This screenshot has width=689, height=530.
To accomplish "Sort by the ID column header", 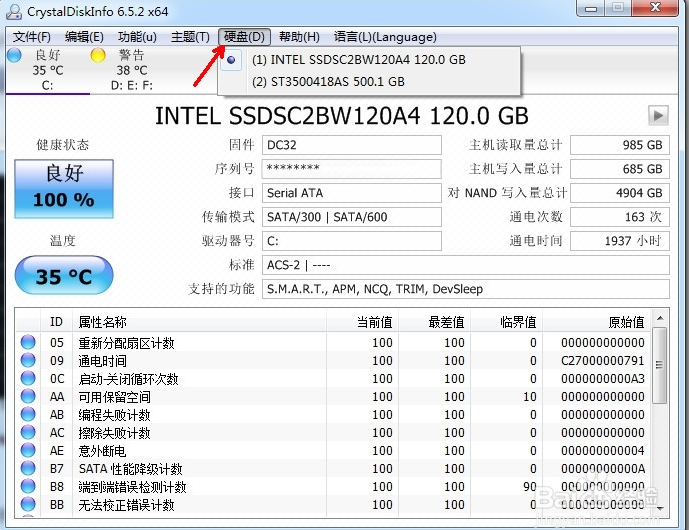I will tap(56, 322).
